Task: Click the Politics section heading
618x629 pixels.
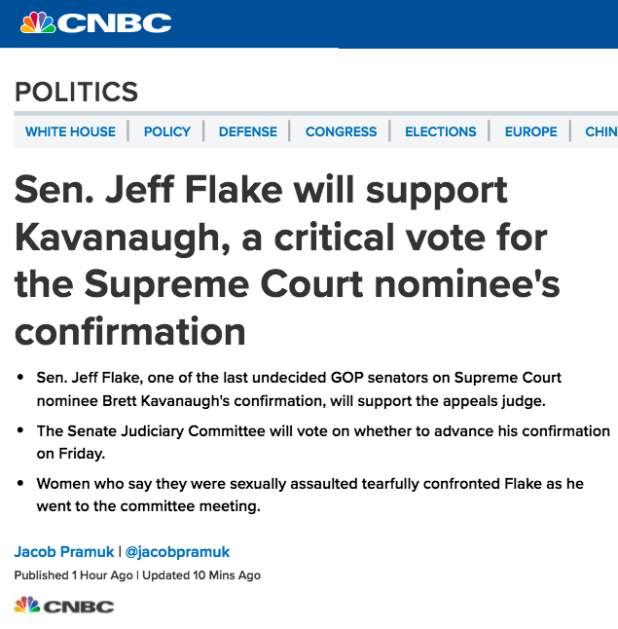Action: click(76, 92)
